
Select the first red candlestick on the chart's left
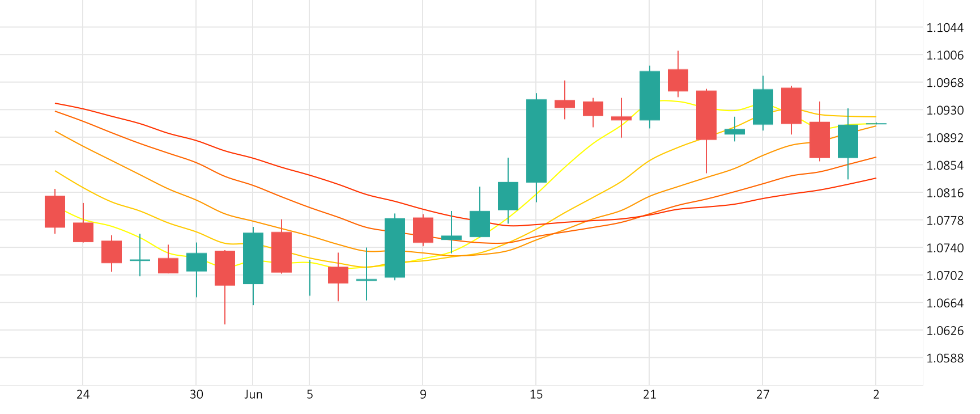[55, 212]
